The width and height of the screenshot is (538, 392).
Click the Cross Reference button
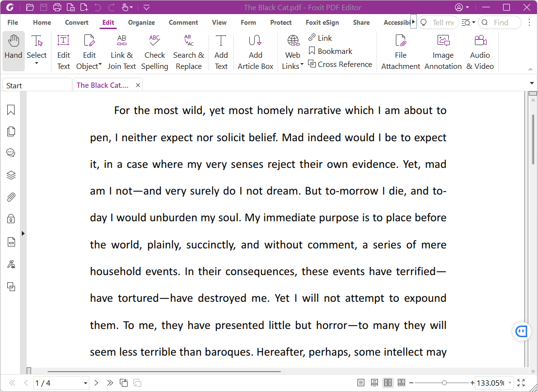(x=340, y=64)
